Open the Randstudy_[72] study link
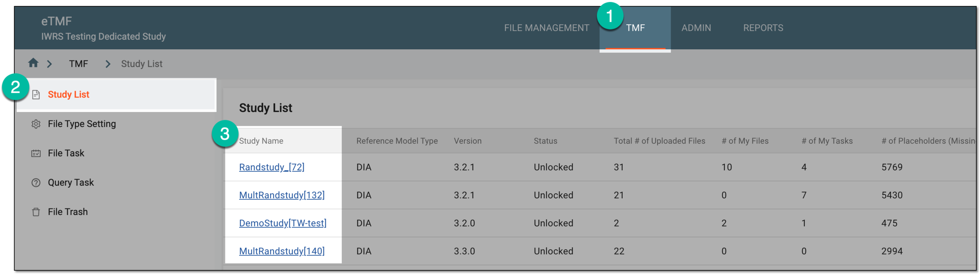The height and width of the screenshot is (274, 980). [272, 167]
